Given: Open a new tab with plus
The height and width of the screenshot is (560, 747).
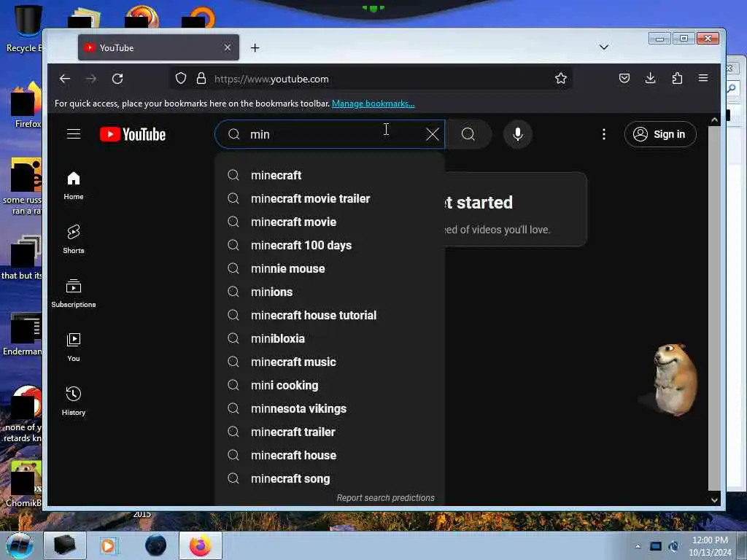Looking at the screenshot, I should (255, 47).
